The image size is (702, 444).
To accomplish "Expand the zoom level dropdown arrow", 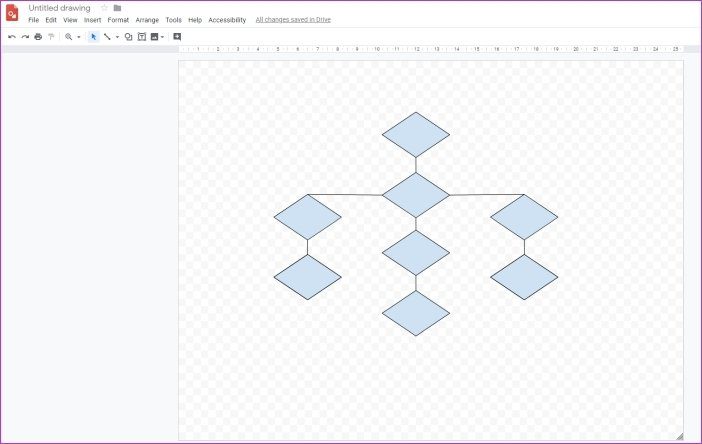I will click(79, 37).
